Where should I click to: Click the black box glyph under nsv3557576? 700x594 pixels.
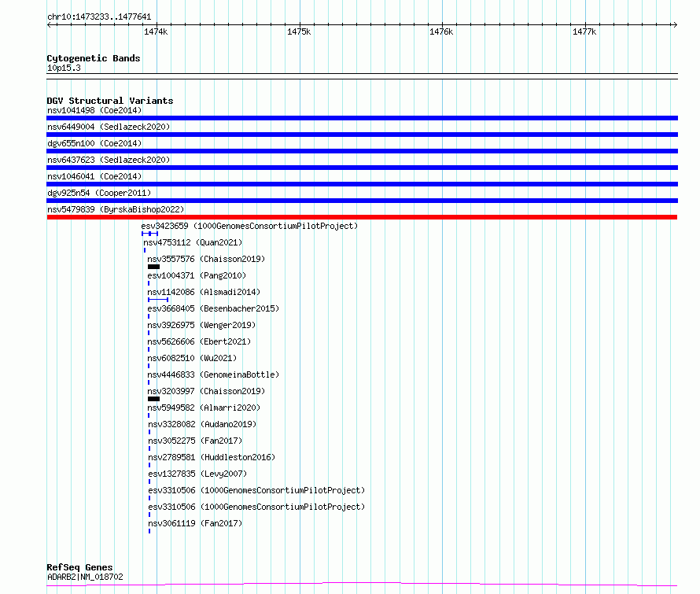coord(153,267)
